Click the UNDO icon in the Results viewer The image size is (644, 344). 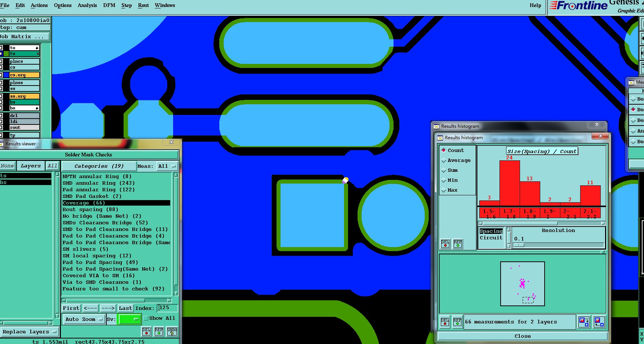tap(172, 331)
